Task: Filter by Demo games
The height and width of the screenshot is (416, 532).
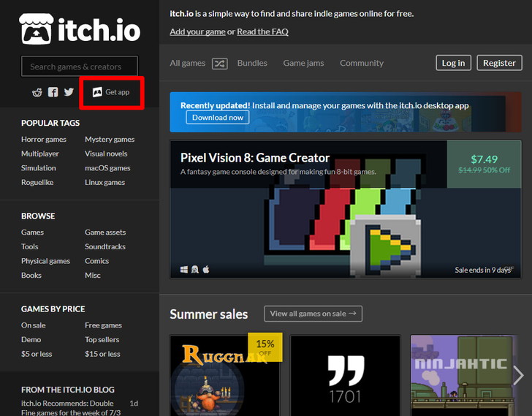Action: [31, 340]
